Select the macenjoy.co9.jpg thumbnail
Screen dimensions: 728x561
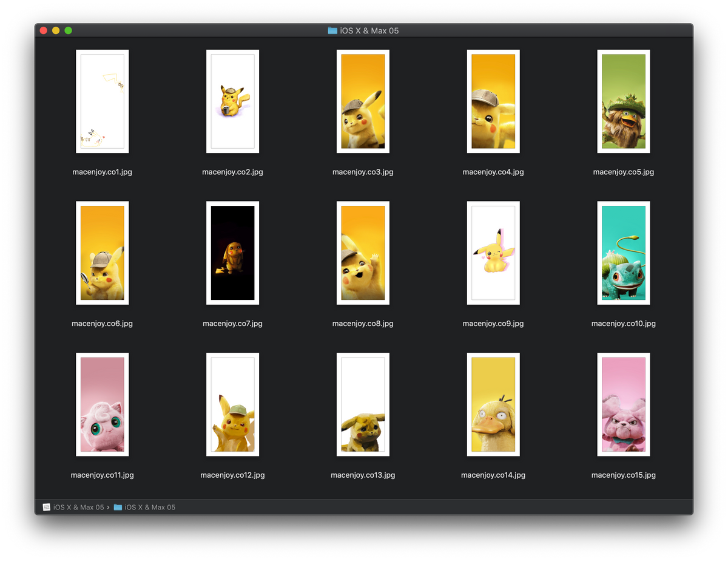click(x=493, y=253)
